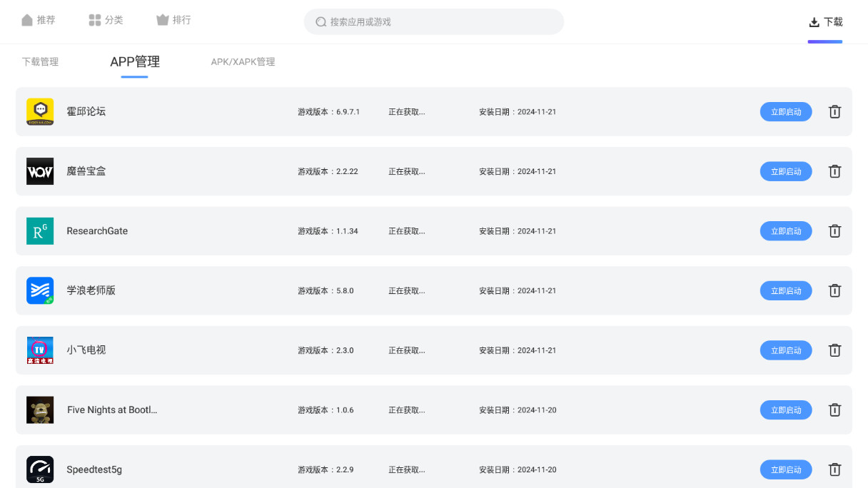Open the 推荐 home section
This screenshot has height=488, width=868.
[38, 20]
